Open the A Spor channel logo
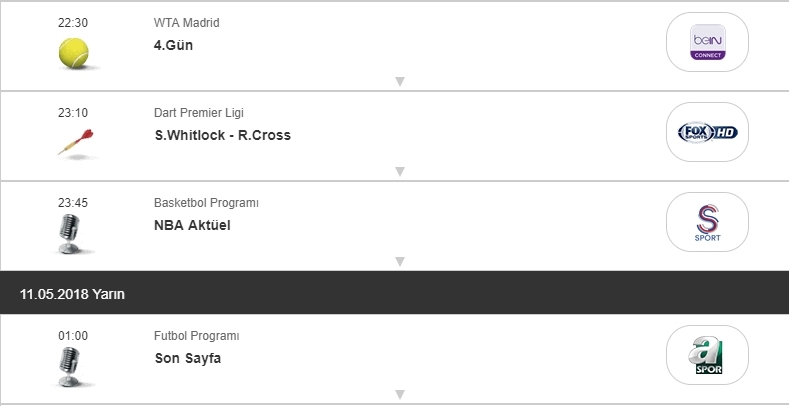The width and height of the screenshot is (789, 406). point(707,357)
